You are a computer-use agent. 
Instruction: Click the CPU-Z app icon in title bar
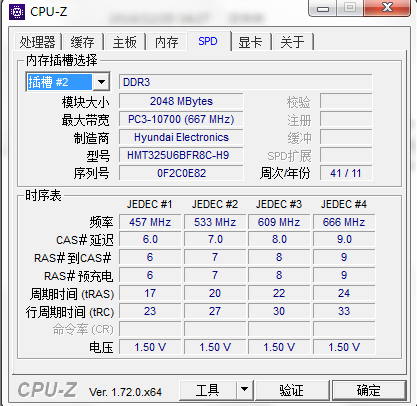(17, 12)
